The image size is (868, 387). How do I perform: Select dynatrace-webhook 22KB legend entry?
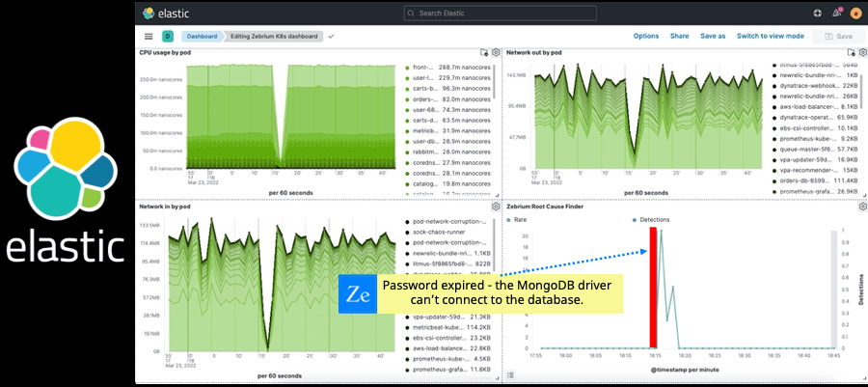pyautogui.click(x=815, y=86)
